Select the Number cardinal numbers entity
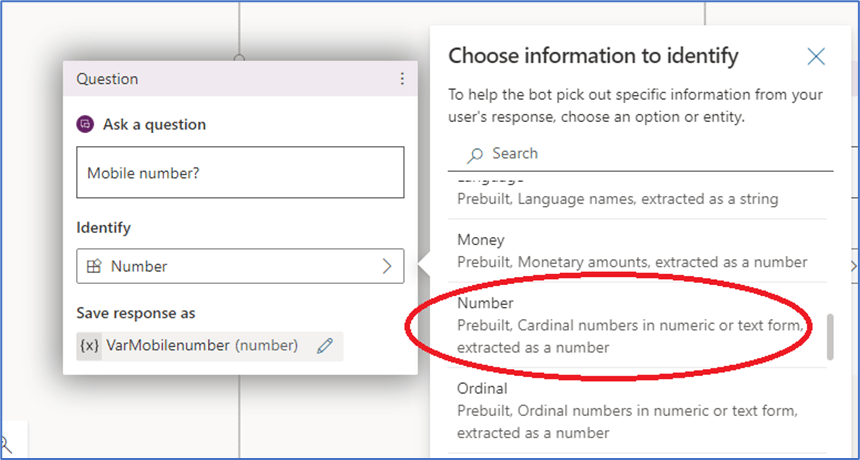Screen dimensions: 860x460 coord(630,324)
